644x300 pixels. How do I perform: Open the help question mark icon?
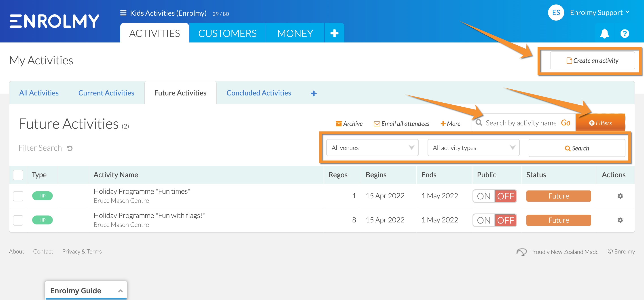[625, 34]
